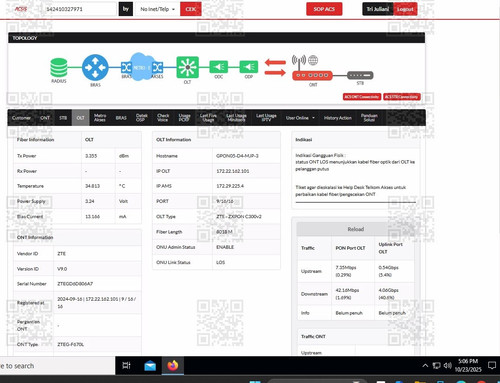Image resolution: width=500 pixels, height=383 pixels.
Task: Open the Check Voice tab
Action: [163, 118]
